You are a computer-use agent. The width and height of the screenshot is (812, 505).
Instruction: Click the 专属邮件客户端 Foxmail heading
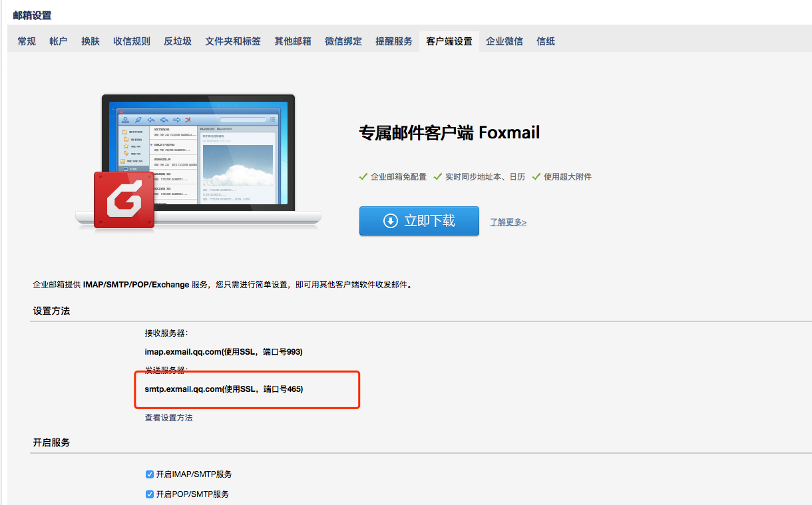coord(449,132)
